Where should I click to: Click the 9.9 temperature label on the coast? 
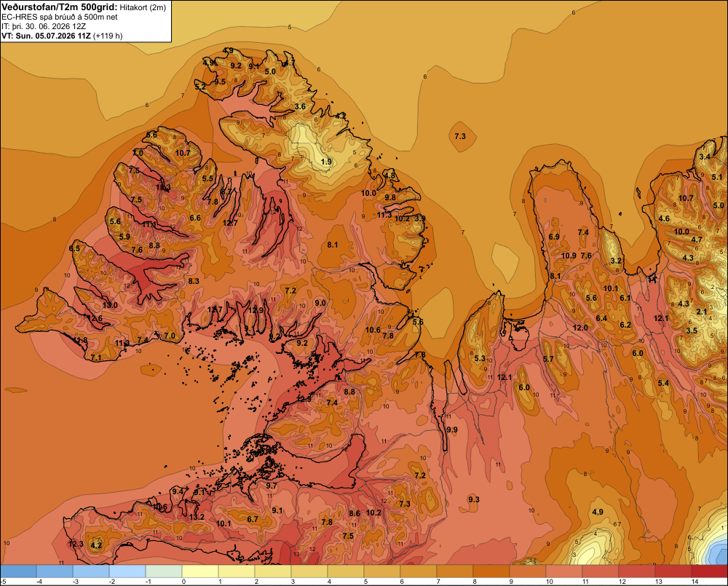click(x=452, y=429)
